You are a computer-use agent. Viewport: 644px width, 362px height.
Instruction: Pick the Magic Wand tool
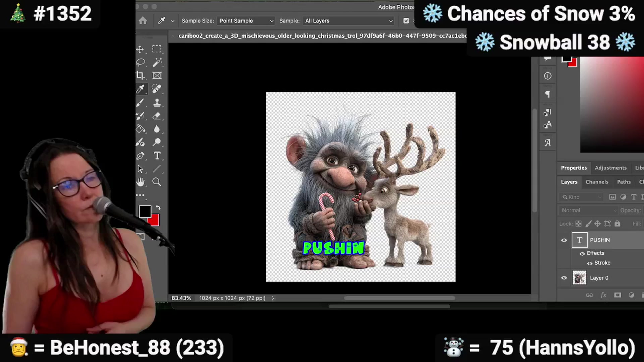(157, 62)
